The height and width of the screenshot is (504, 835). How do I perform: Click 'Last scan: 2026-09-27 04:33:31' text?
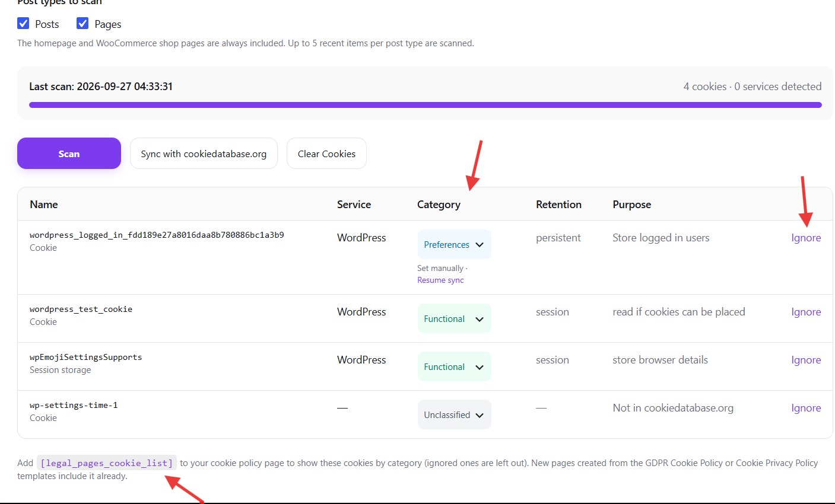(x=101, y=86)
